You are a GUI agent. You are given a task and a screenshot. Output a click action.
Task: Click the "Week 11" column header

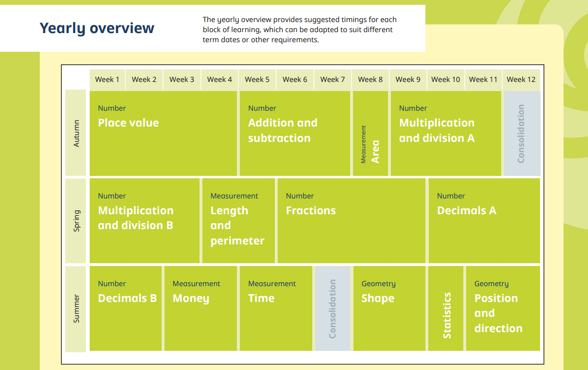(483, 80)
